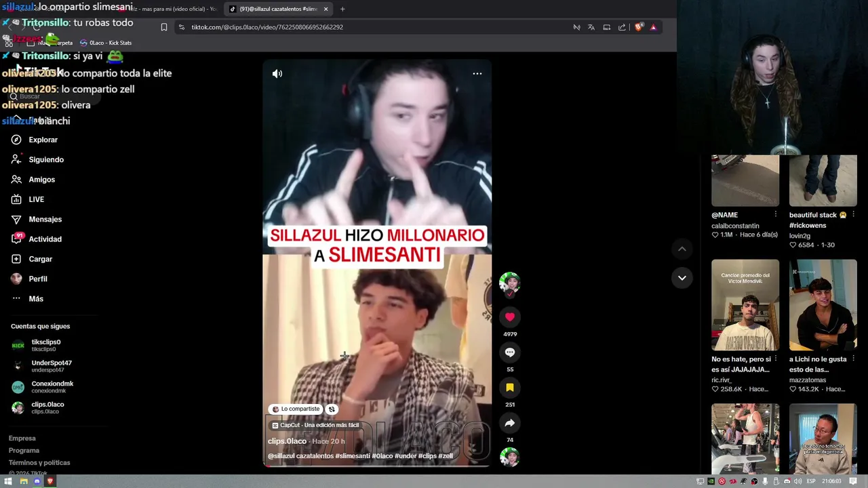Click the bookmark icon beside address bar
This screenshot has width=868, height=488.
[x=163, y=27]
